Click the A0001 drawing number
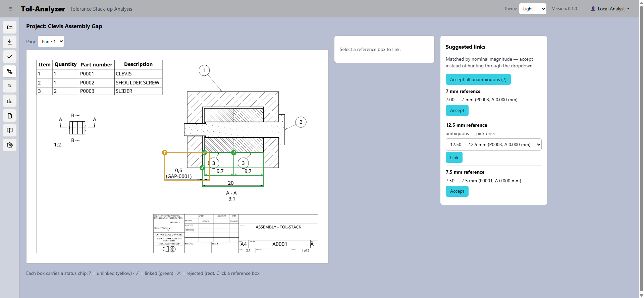644x298 pixels. click(x=280, y=244)
